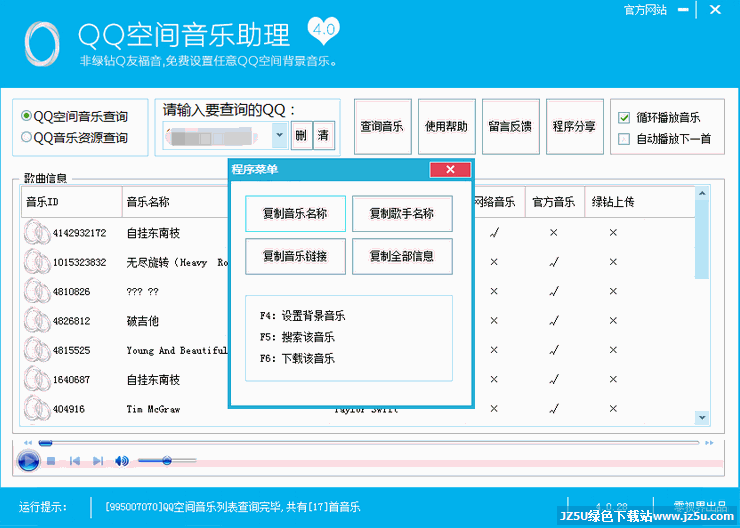Click the playback seek bar handle
Screen dimensions: 740x528
coord(45,443)
